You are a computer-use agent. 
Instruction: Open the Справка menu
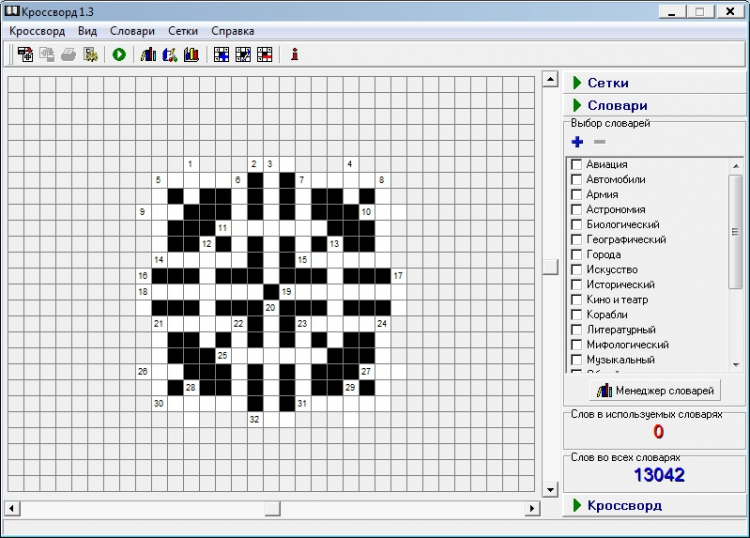tap(232, 31)
